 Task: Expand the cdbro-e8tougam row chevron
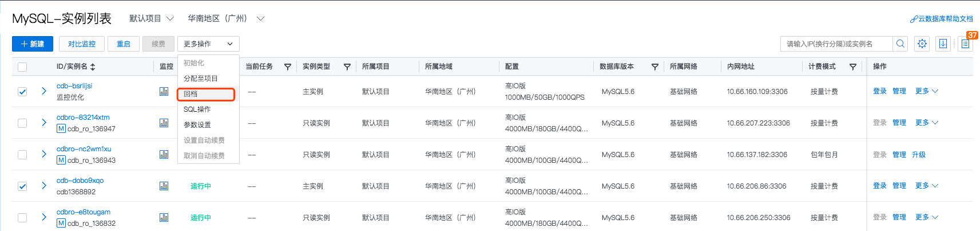click(x=44, y=217)
